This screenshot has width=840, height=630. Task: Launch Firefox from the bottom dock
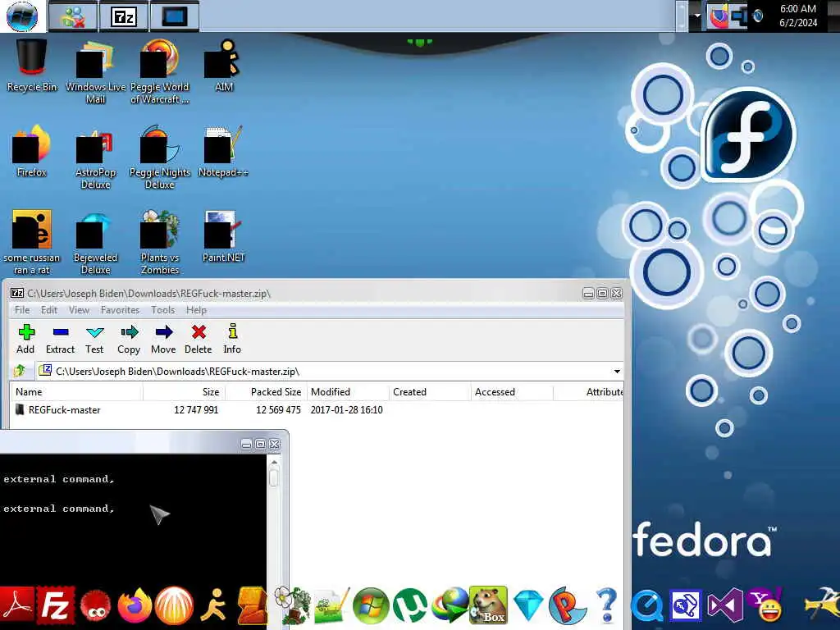(134, 606)
